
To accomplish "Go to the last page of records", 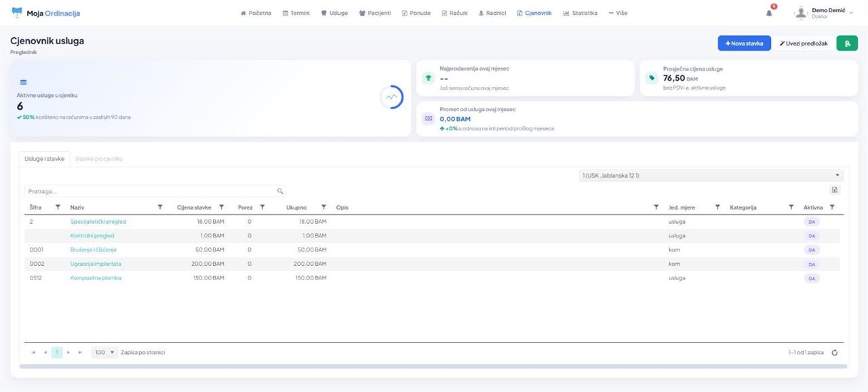I will (80, 353).
